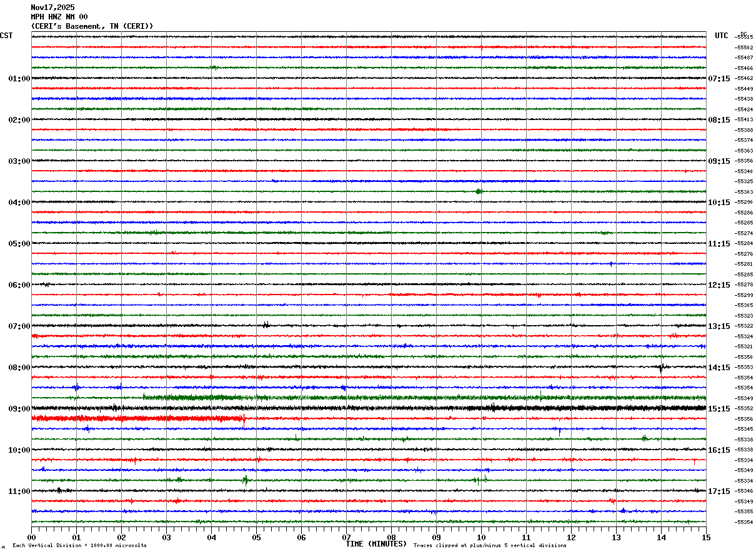756x554 pixels.
Task: Click the '16:15' UTC time label
Action: (x=719, y=450)
